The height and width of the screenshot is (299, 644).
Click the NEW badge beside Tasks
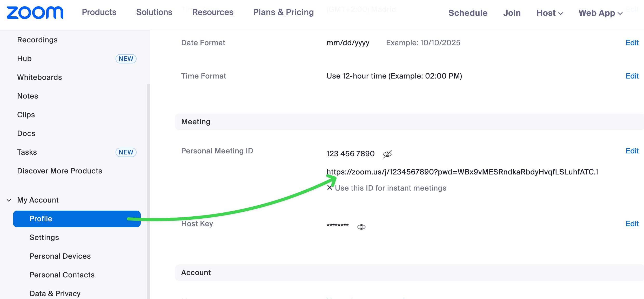(126, 152)
